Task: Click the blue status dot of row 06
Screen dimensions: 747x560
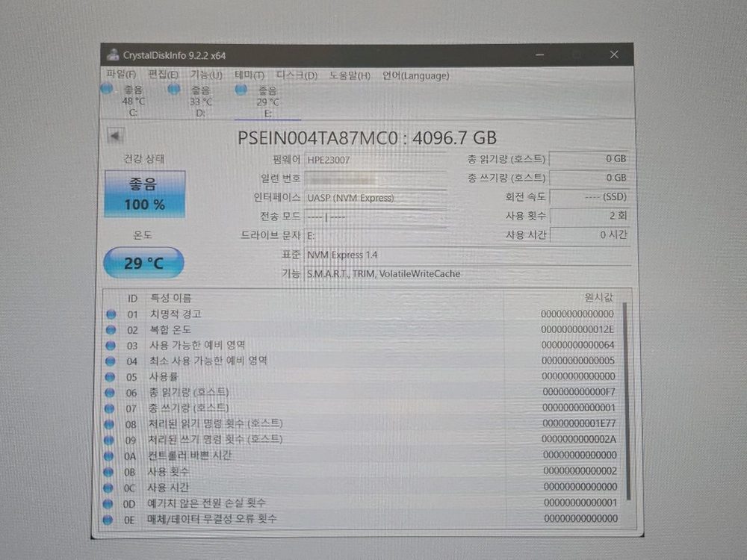Action: pyautogui.click(x=110, y=393)
